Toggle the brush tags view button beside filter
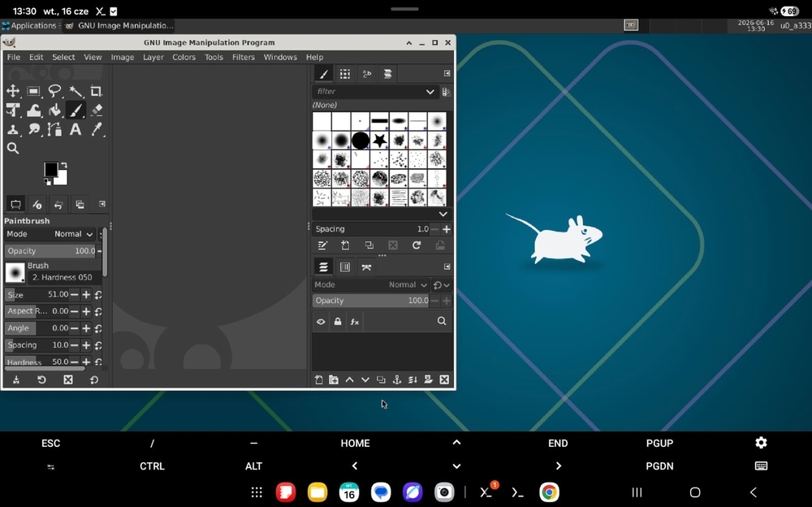Viewport: 812px width, 507px height. click(446, 92)
